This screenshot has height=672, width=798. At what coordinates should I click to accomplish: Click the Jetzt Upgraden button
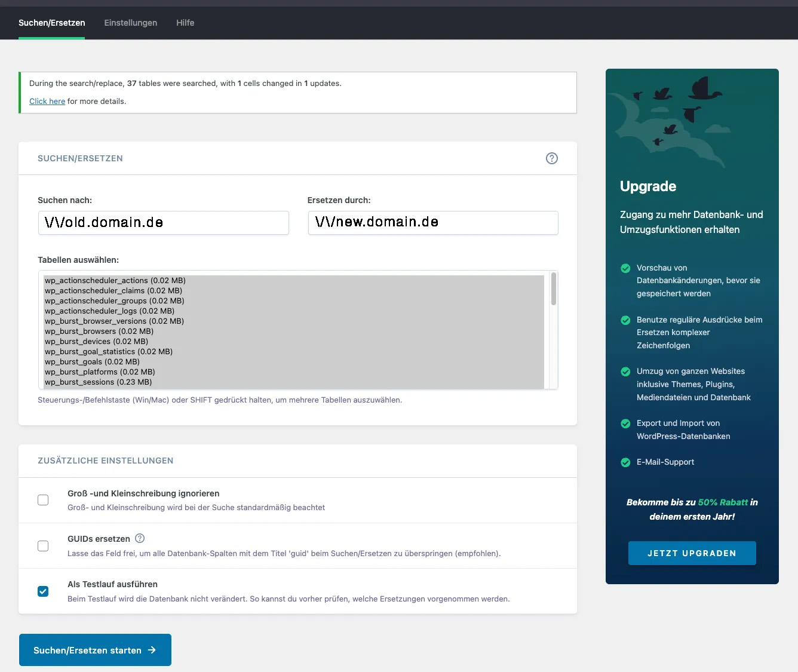(x=692, y=553)
